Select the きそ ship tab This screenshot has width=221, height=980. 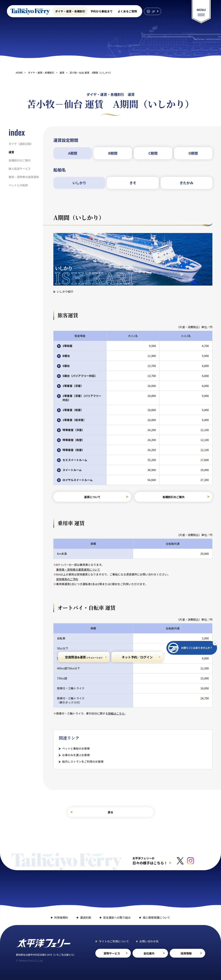tap(133, 183)
